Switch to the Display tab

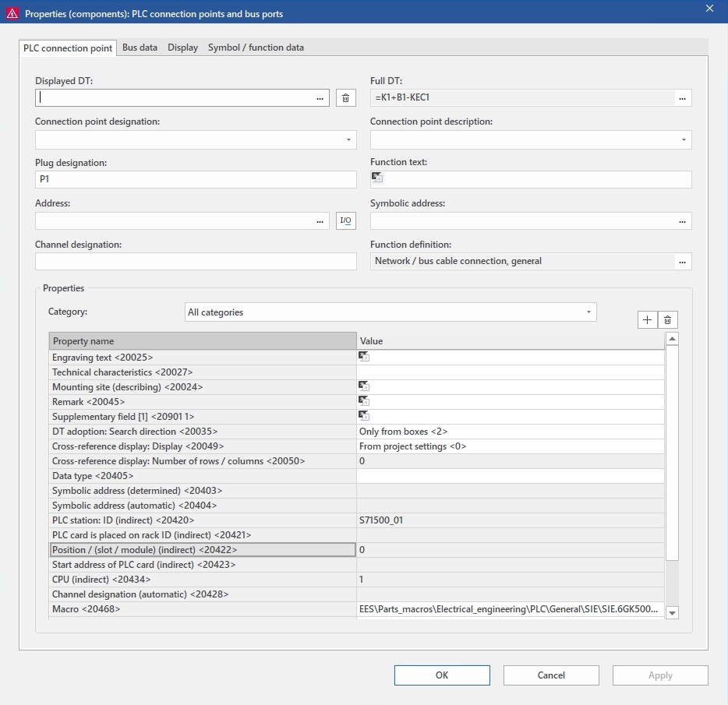tap(182, 48)
